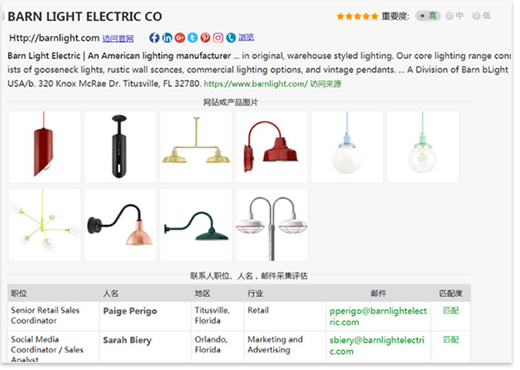Open the Facebook social icon

pos(154,38)
